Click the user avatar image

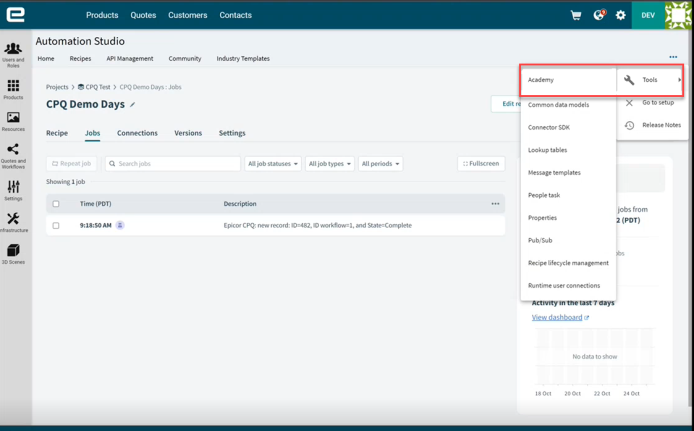point(679,15)
